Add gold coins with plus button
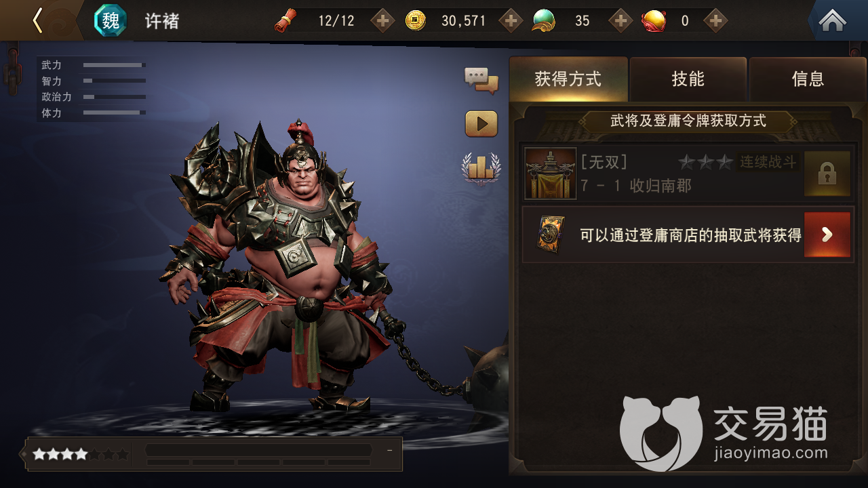Screen dimensions: 868x488 (511, 21)
